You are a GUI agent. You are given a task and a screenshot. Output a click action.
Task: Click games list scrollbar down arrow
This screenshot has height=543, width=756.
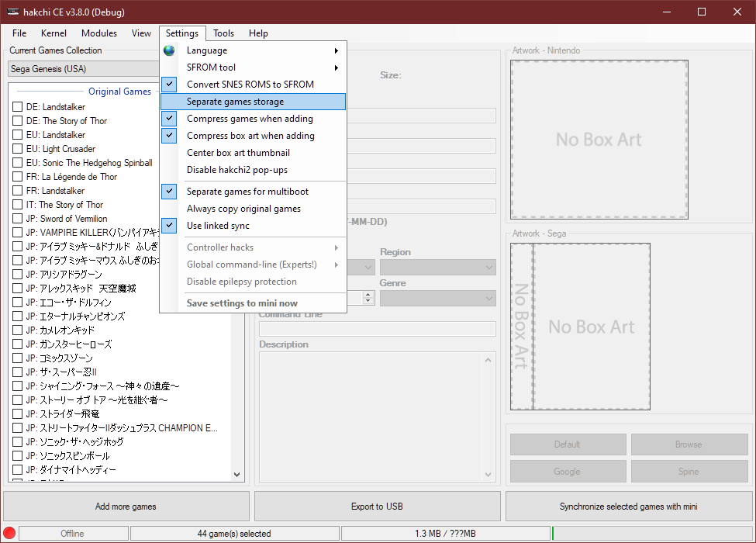click(x=236, y=475)
